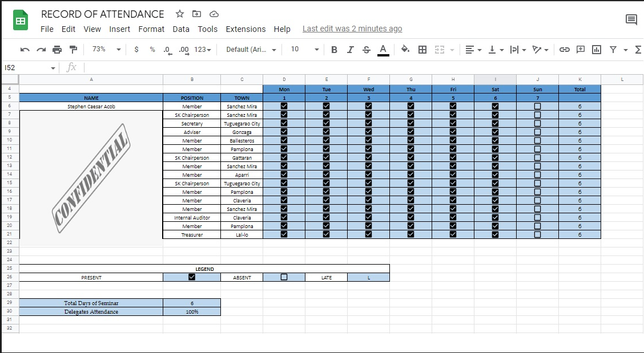
Task: Click the Move to folder icon
Action: 196,14
